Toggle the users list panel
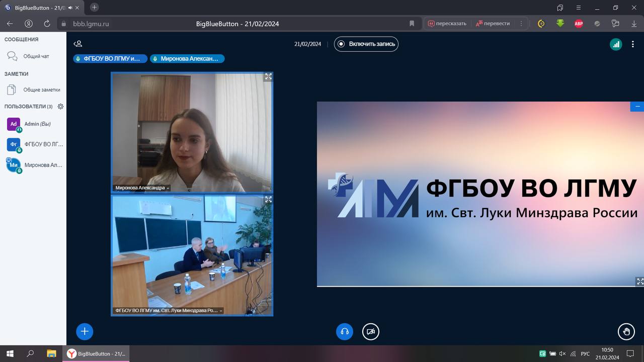The width and height of the screenshot is (644, 362). [x=77, y=44]
